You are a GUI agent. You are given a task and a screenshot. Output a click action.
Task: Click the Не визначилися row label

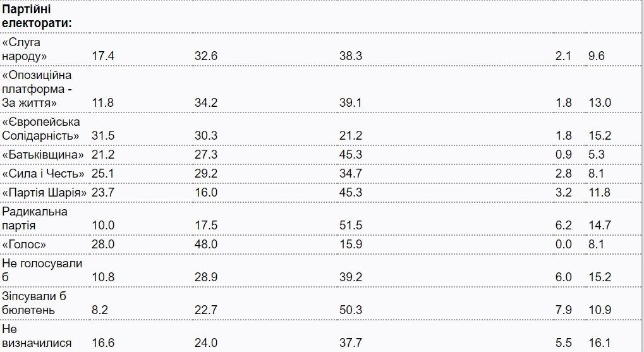[x=37, y=336]
